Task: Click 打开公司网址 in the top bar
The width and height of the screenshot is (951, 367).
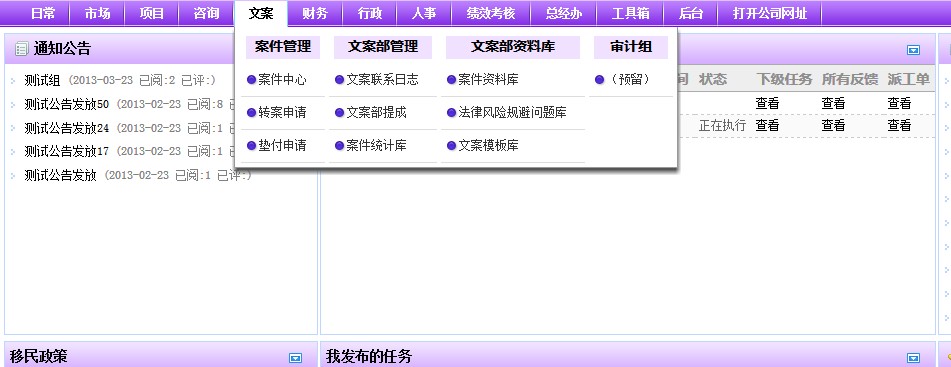Action: 770,13
